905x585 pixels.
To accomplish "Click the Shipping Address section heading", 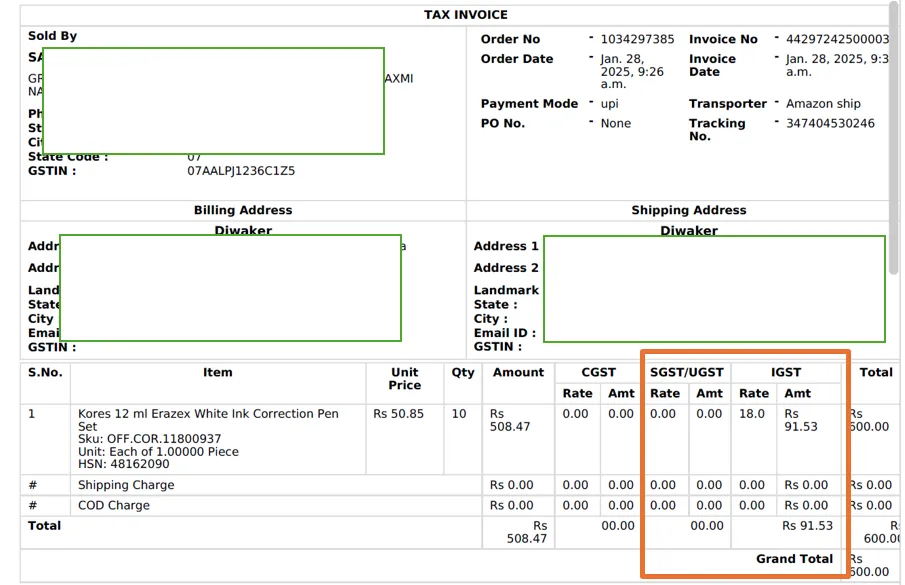I will click(688, 211).
